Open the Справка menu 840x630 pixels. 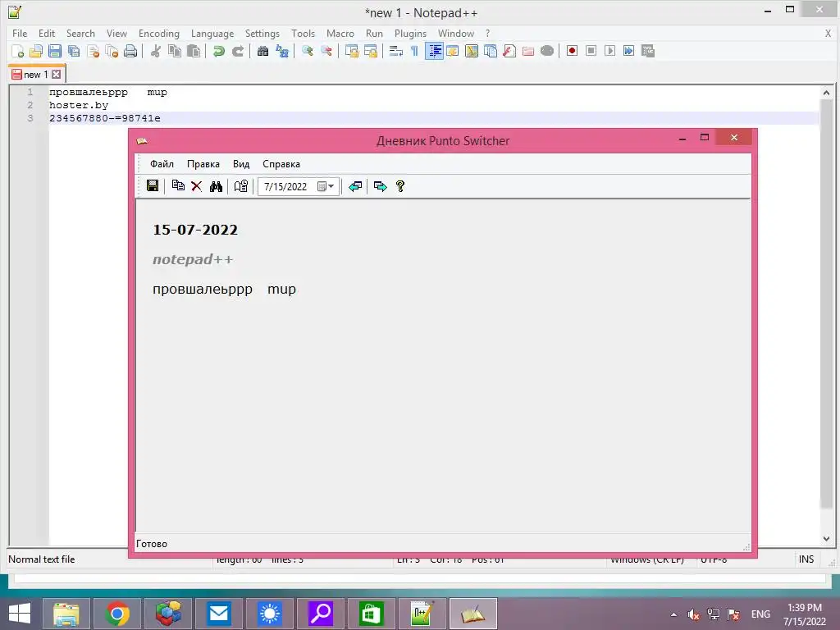(x=281, y=164)
